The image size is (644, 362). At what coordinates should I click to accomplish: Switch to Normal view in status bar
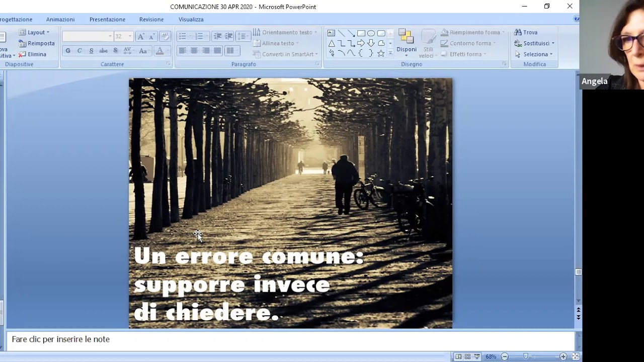[x=458, y=356]
